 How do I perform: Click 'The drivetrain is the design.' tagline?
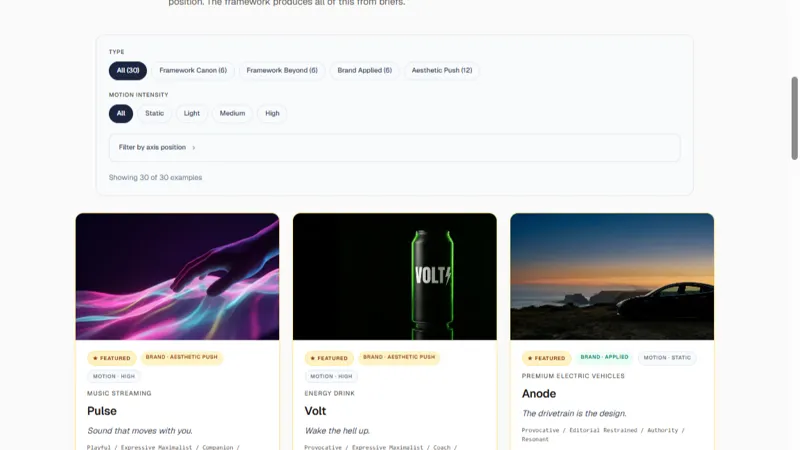click(574, 414)
